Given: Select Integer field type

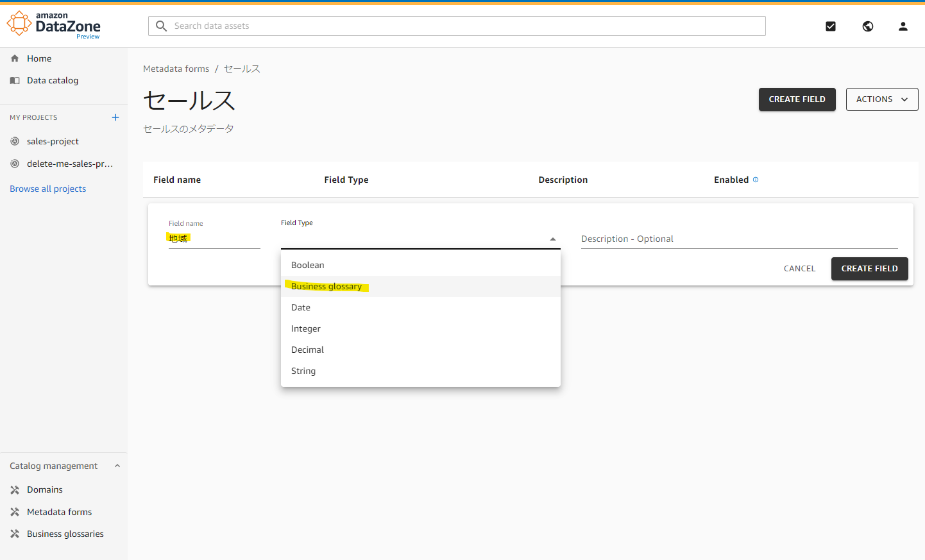Looking at the screenshot, I should coord(421,328).
